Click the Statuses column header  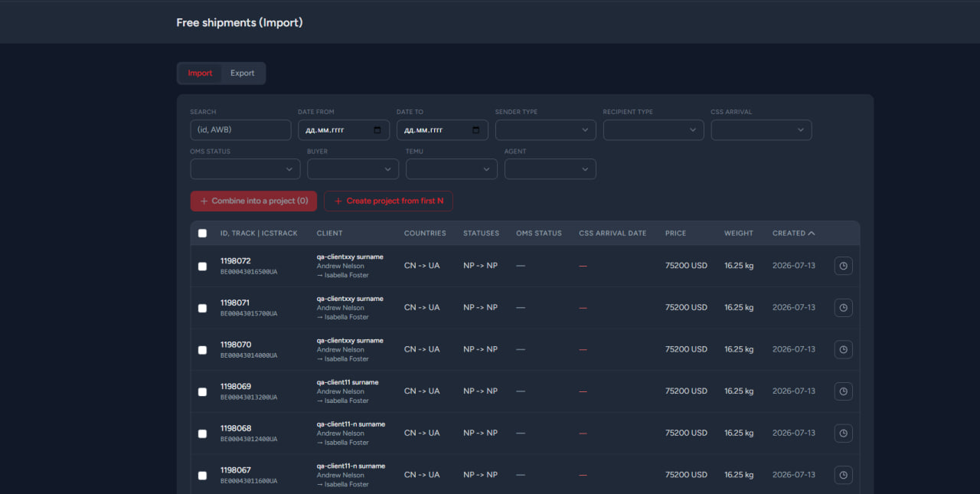481,233
